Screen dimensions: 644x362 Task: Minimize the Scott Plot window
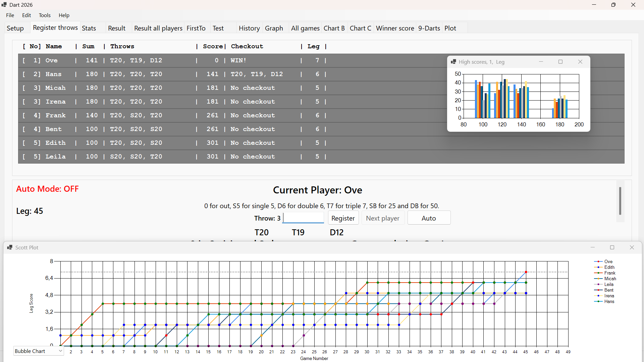pyautogui.click(x=593, y=247)
